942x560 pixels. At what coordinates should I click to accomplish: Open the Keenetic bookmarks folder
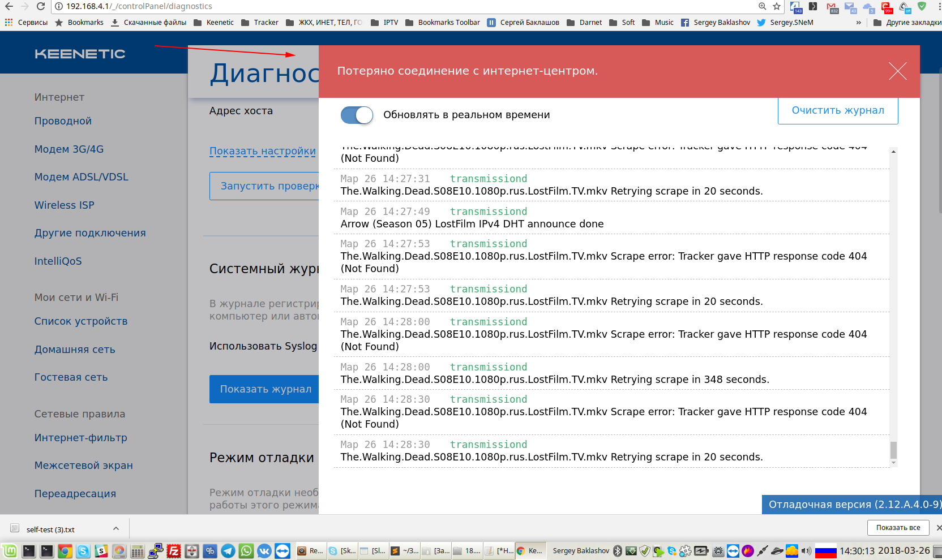pos(213,23)
